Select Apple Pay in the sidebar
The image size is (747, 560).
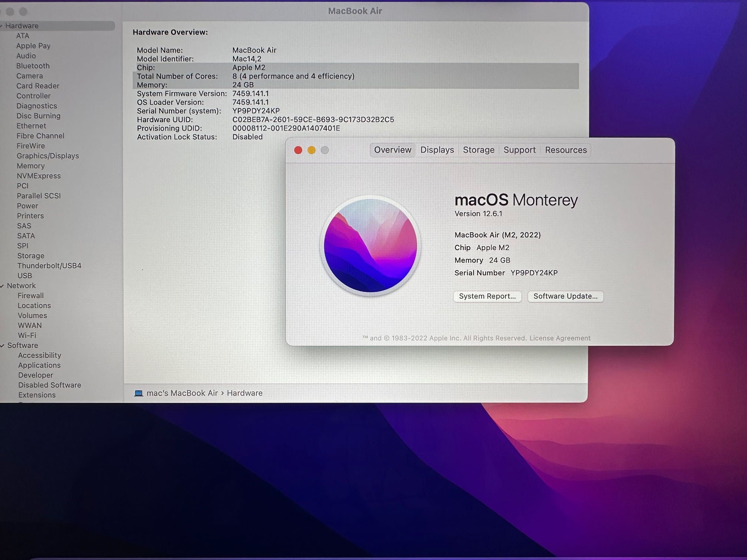[x=33, y=46]
